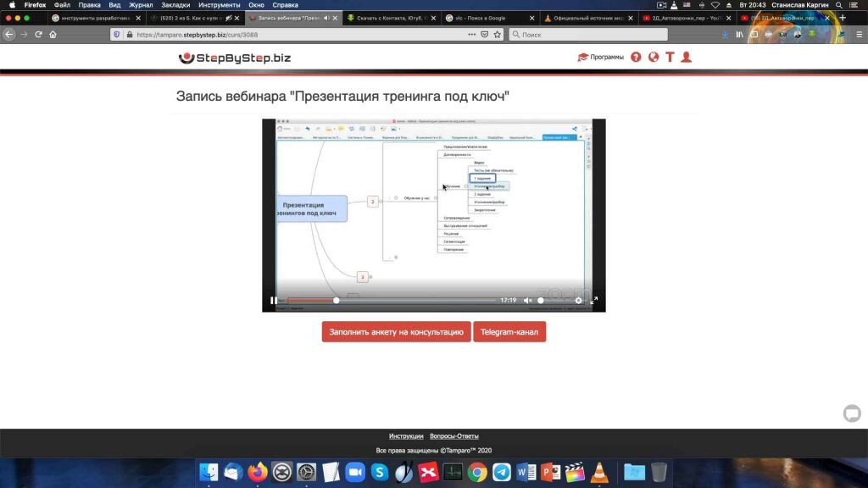Unmute the video player sound
The width and height of the screenshot is (868, 488).
(528, 301)
